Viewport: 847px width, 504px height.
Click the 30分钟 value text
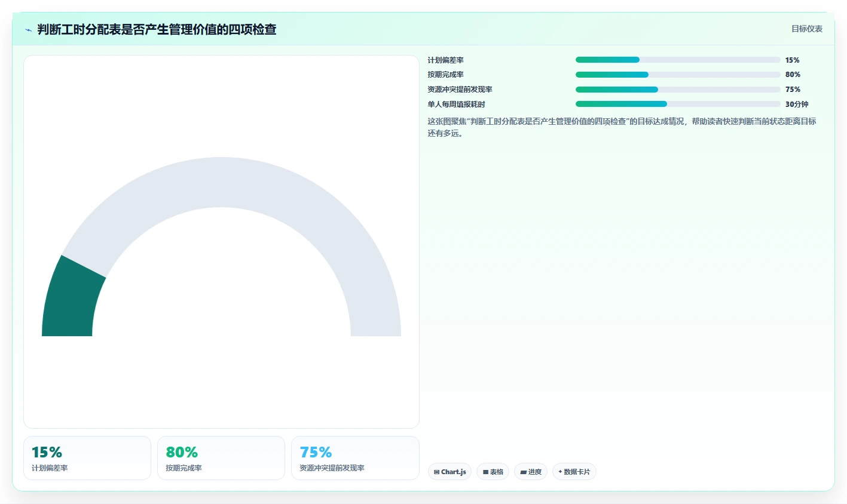point(797,105)
